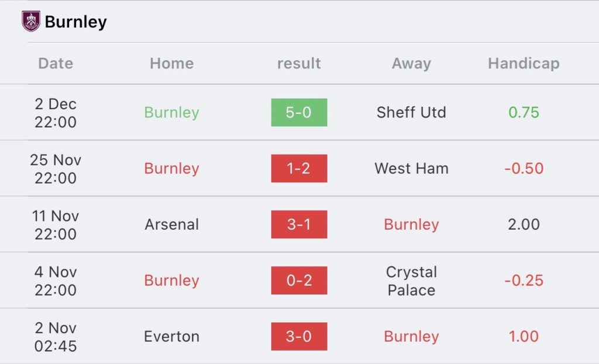Select the Everton home team
599x364 pixels.
171,337
